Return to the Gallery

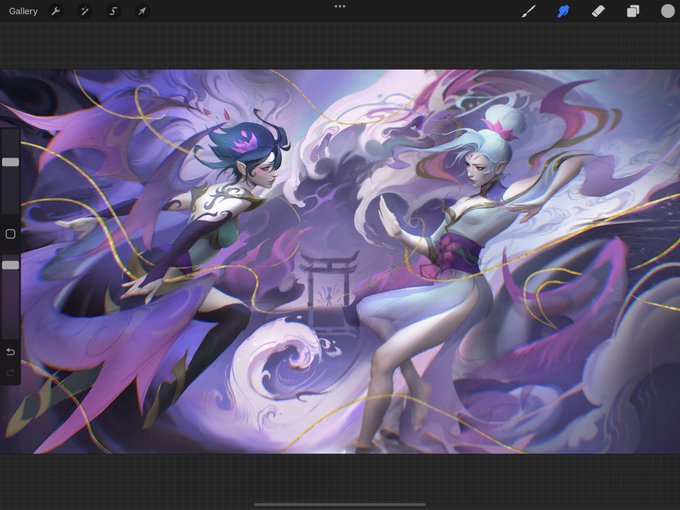click(x=23, y=11)
